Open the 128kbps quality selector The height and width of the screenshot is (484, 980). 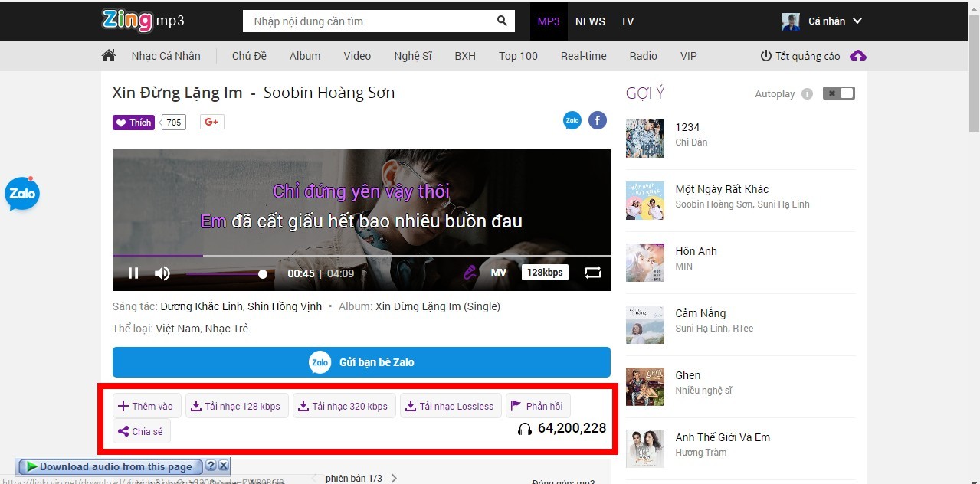pyautogui.click(x=545, y=273)
